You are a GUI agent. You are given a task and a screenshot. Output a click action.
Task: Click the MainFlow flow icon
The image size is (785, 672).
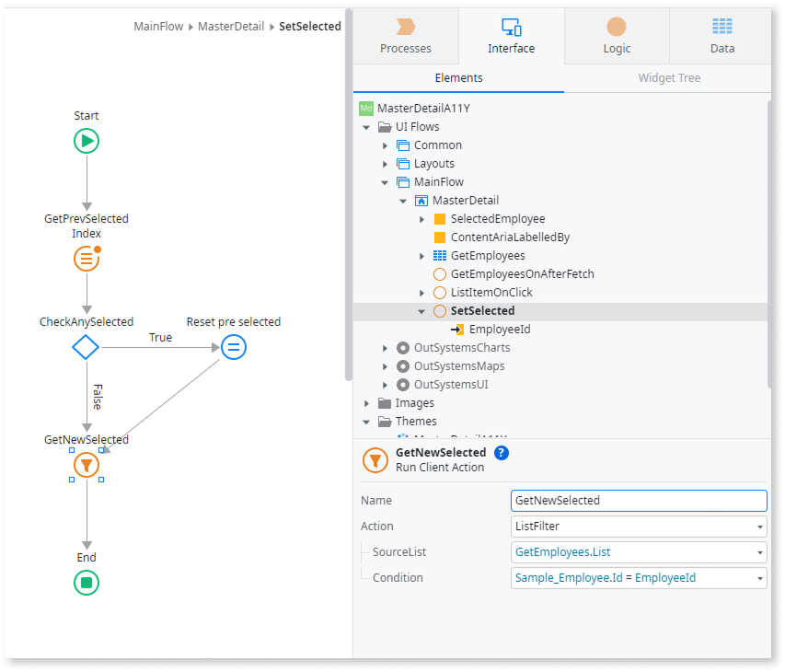point(403,181)
